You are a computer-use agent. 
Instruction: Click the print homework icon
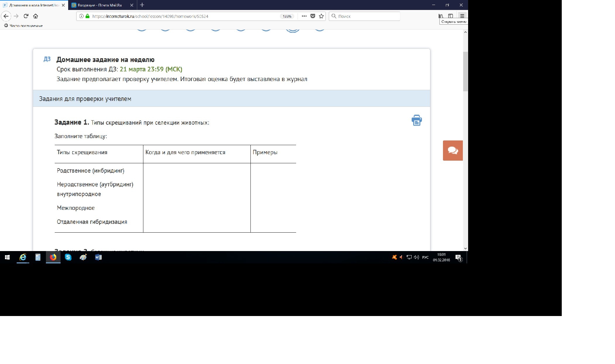[417, 120]
